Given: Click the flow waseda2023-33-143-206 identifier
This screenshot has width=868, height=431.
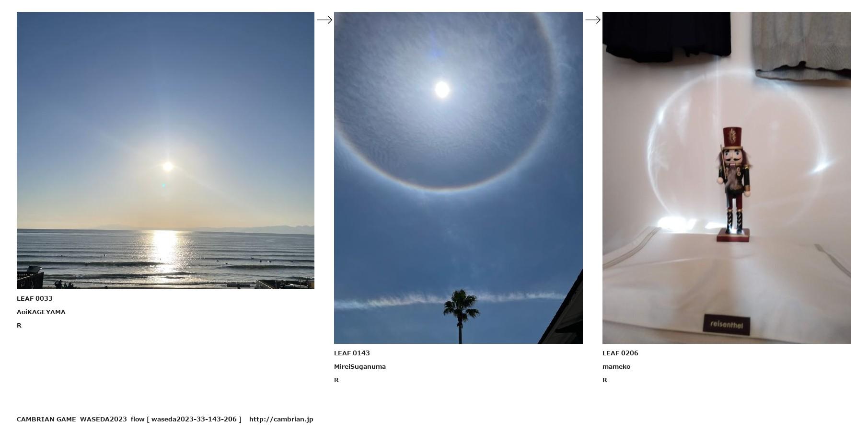Looking at the screenshot, I should tap(186, 419).
